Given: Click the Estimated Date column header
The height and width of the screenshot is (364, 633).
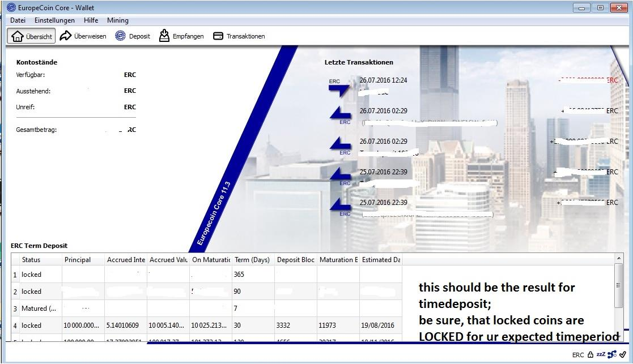Looking at the screenshot, I should click(x=381, y=260).
